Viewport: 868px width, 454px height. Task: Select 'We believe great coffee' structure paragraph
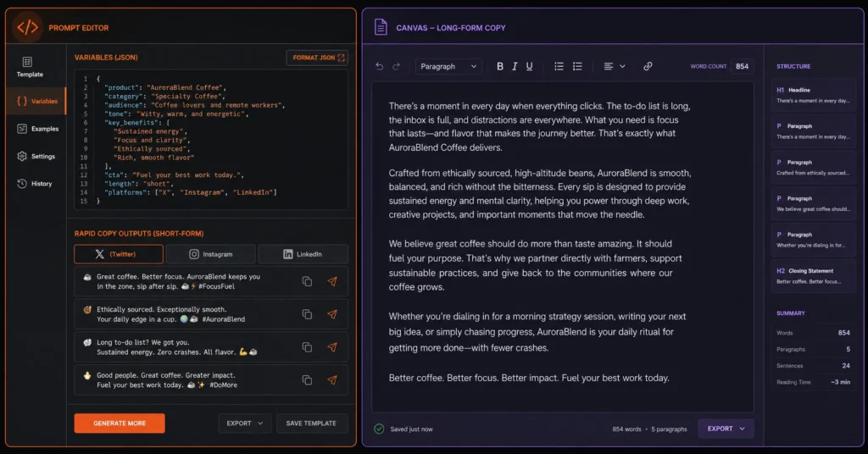pos(813,203)
